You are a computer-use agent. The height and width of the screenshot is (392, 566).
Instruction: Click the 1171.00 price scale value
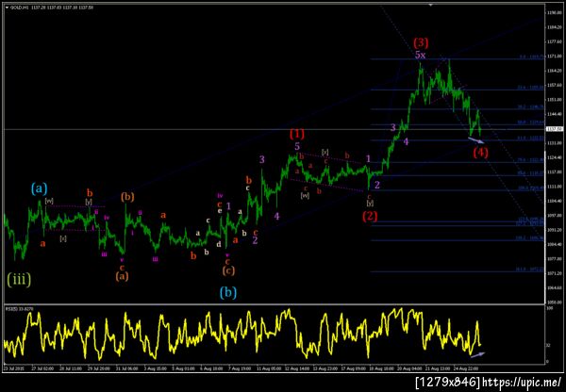554,56
